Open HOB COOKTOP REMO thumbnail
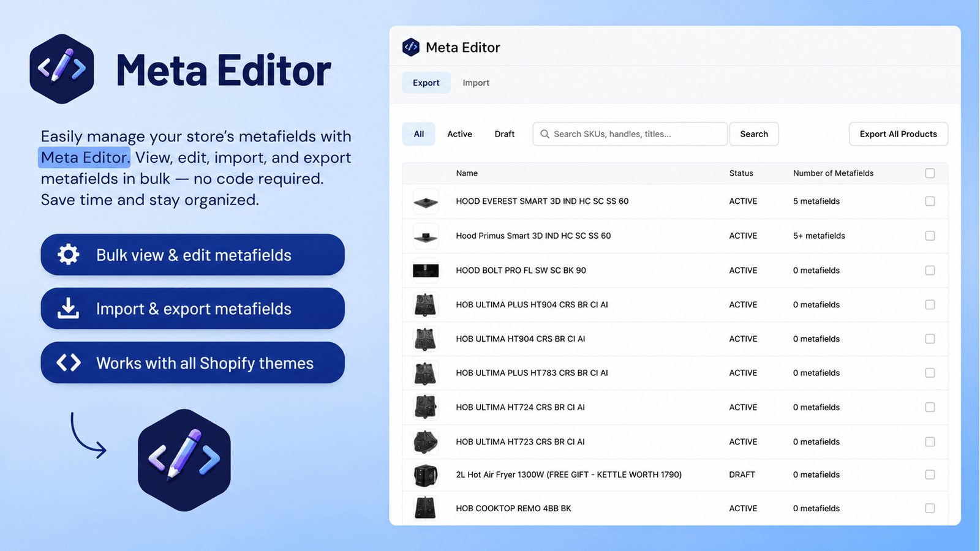The image size is (980, 551). tap(426, 508)
